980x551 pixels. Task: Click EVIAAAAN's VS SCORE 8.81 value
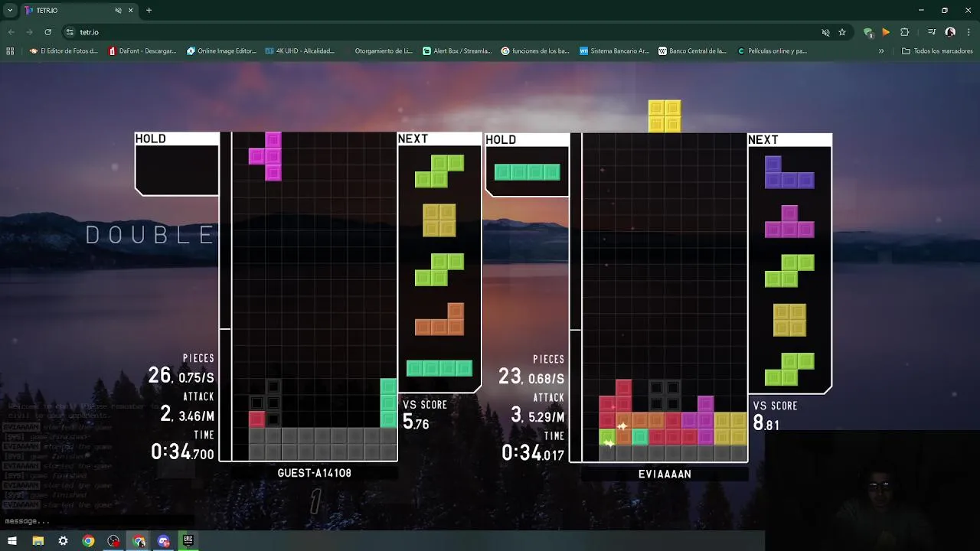click(x=766, y=423)
